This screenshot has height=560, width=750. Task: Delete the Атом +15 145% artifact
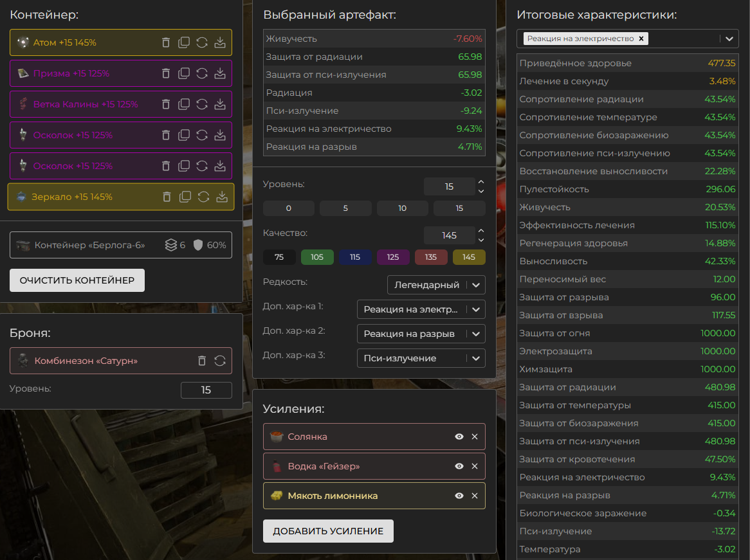point(166,42)
